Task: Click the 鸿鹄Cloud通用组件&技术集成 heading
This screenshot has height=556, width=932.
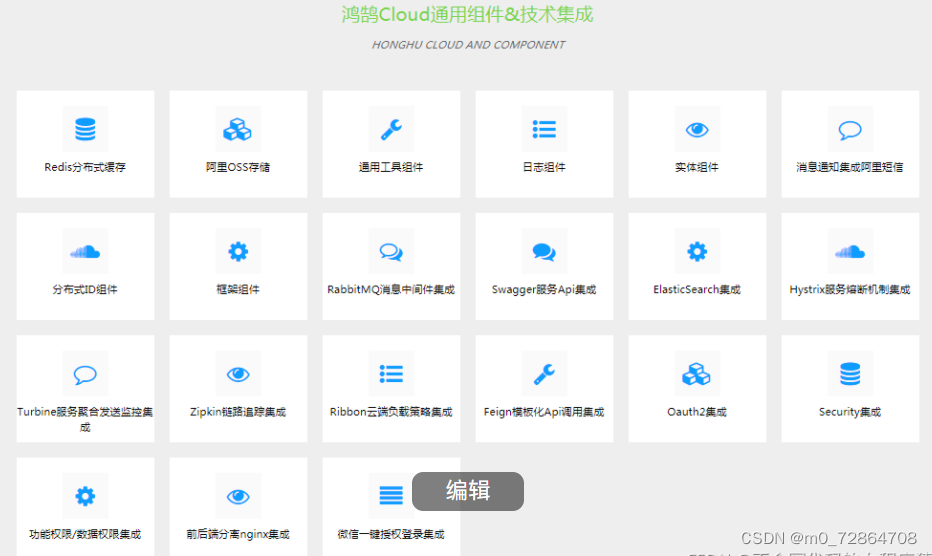Action: 467,14
